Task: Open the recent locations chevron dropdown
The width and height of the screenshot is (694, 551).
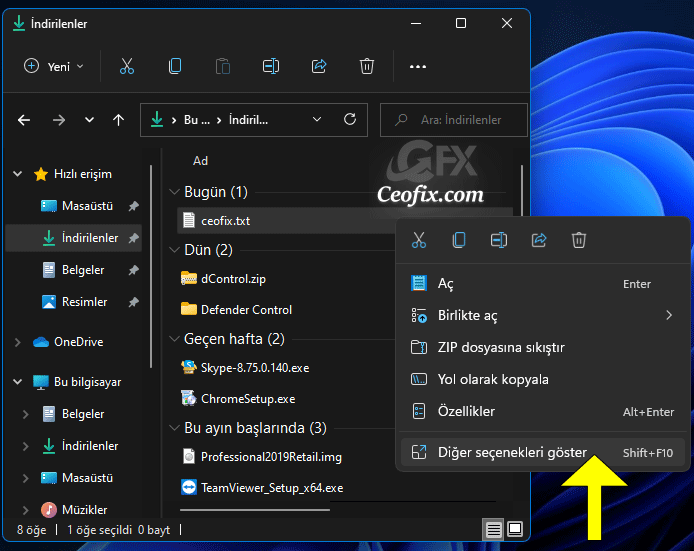Action: [x=89, y=120]
